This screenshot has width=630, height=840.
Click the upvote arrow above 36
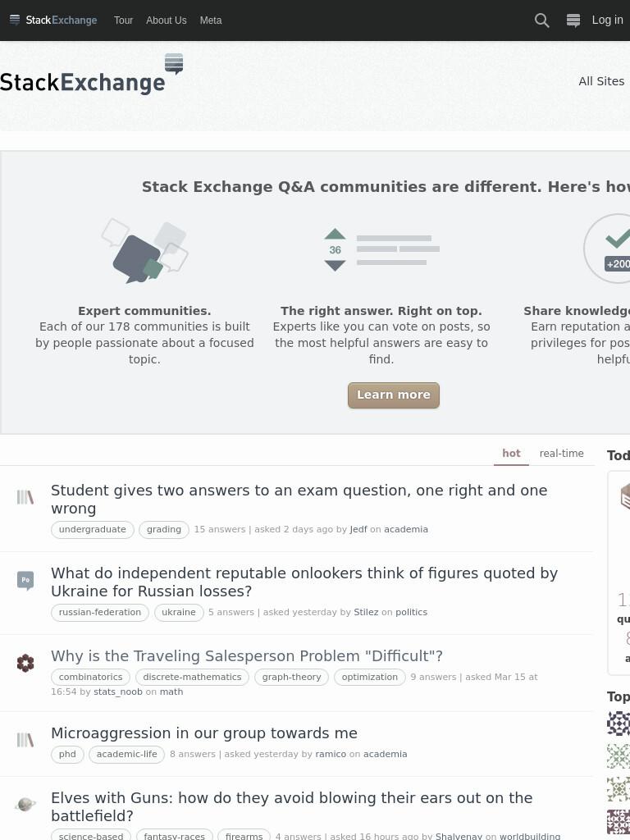click(x=335, y=234)
